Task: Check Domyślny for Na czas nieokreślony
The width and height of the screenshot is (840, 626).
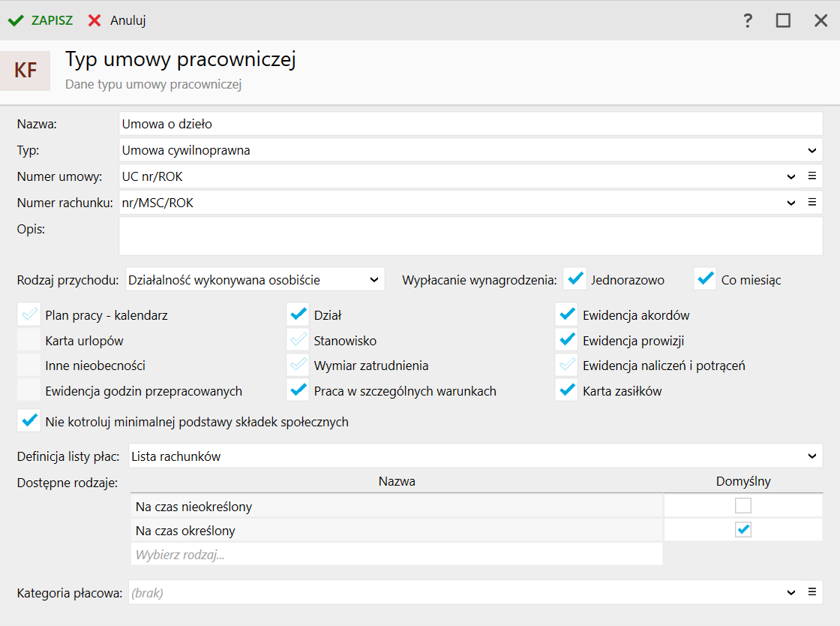Action: (x=742, y=506)
